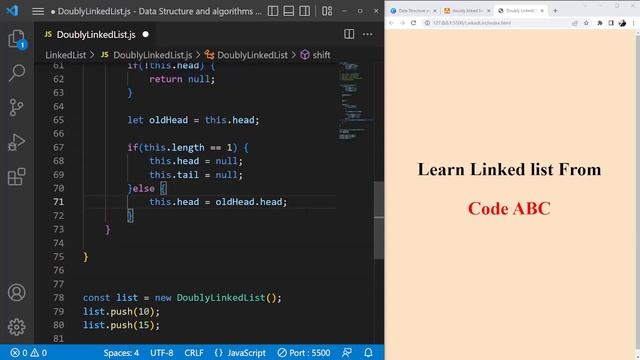Click 'return null;' on line 62

coord(182,79)
